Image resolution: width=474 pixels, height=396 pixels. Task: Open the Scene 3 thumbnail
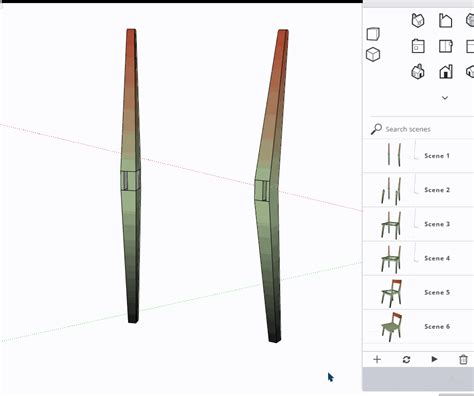(391, 225)
